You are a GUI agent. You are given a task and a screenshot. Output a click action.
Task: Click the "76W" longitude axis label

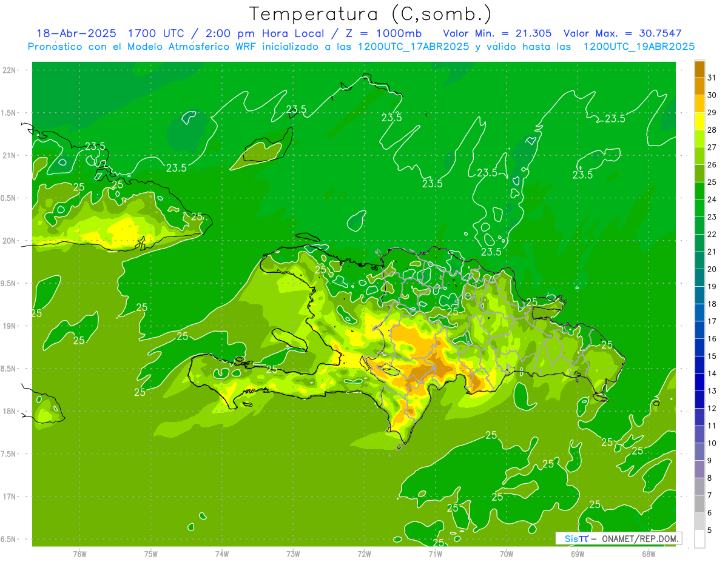[x=79, y=554]
